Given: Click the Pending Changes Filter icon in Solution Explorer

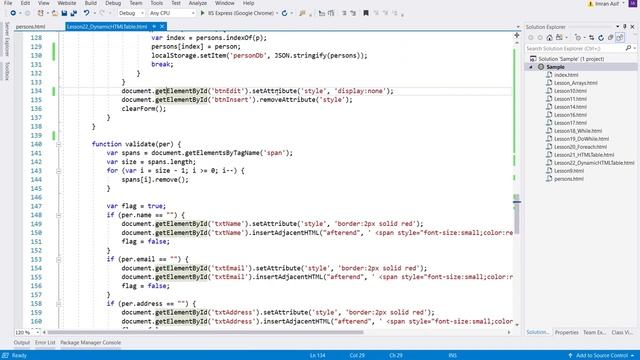Looking at the screenshot, I should click(578, 38).
